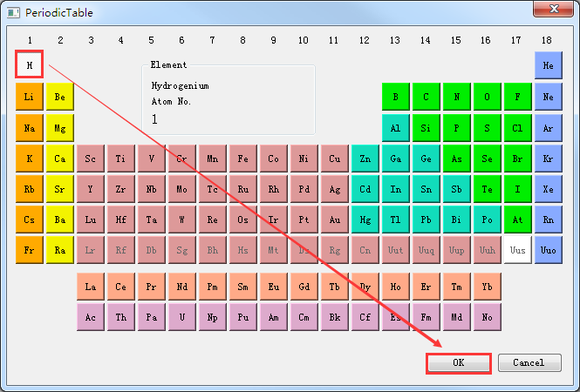
Task: Choose the Tin (Sn) element
Action: coord(426,189)
